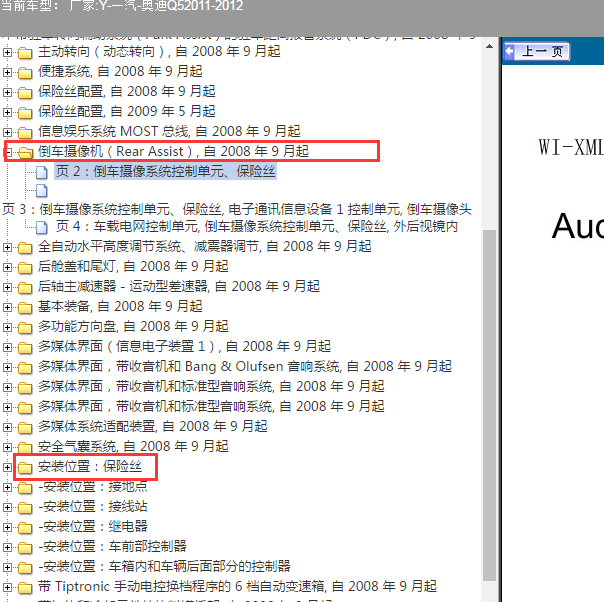Expand -安装位置：继电器 node

pyautogui.click(x=7, y=528)
